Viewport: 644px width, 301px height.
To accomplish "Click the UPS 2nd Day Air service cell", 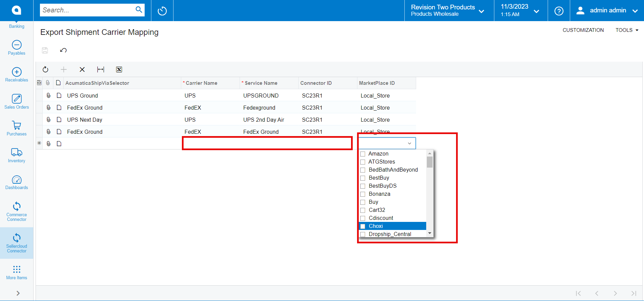I will coord(269,120).
